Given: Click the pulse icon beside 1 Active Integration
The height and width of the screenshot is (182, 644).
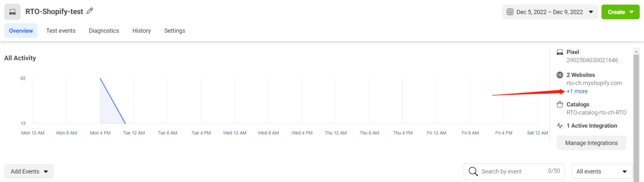Looking at the screenshot, I should tap(560, 126).
